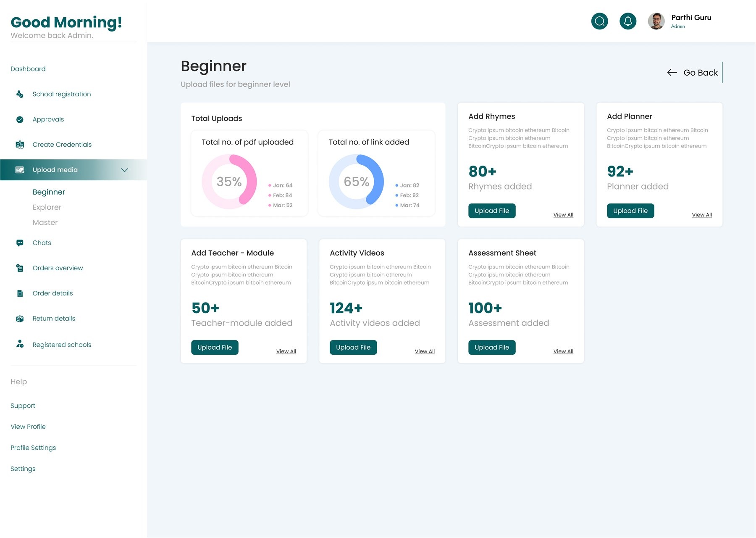The height and width of the screenshot is (538, 756).
Task: Click the Chats speech bubble icon
Action: click(20, 243)
